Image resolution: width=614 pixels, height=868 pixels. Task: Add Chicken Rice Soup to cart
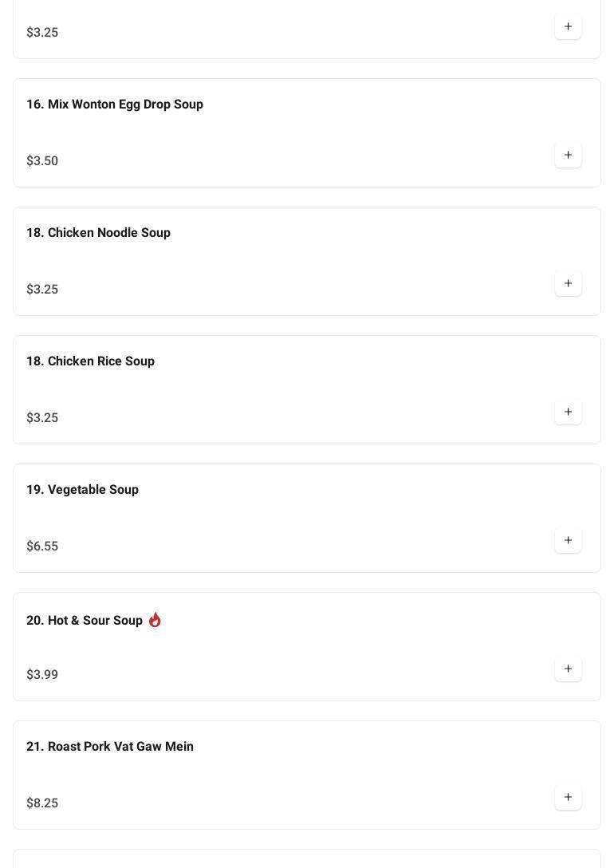[x=568, y=412]
